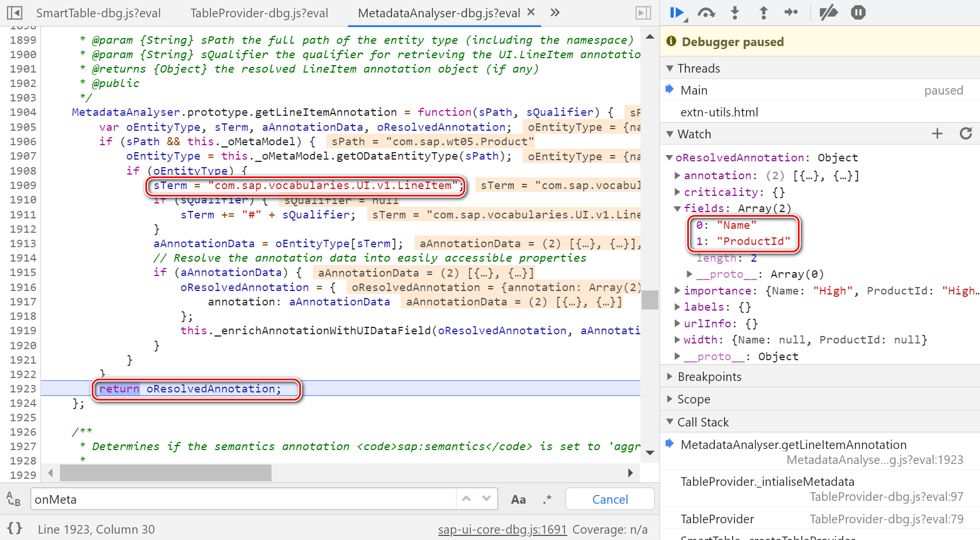Screen dimensions: 980x540
Task: Step over next function call
Action: 706,13
